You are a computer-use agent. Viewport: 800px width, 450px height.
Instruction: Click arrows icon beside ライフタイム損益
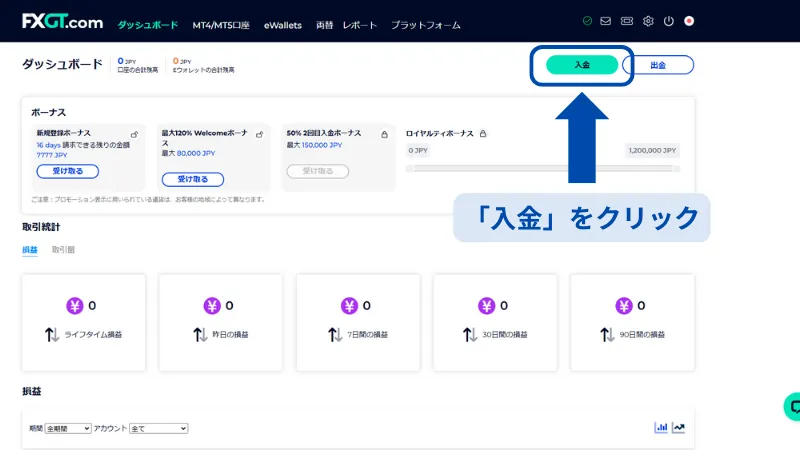pyautogui.click(x=52, y=335)
